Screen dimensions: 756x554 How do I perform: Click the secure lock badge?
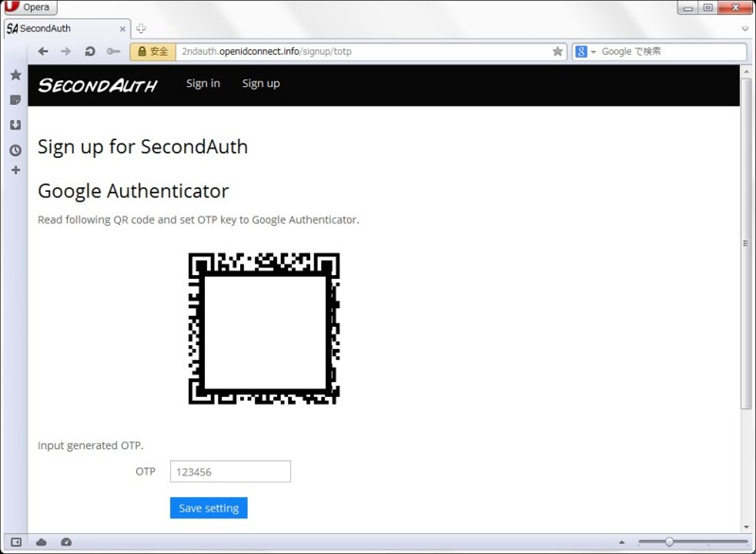(x=153, y=52)
